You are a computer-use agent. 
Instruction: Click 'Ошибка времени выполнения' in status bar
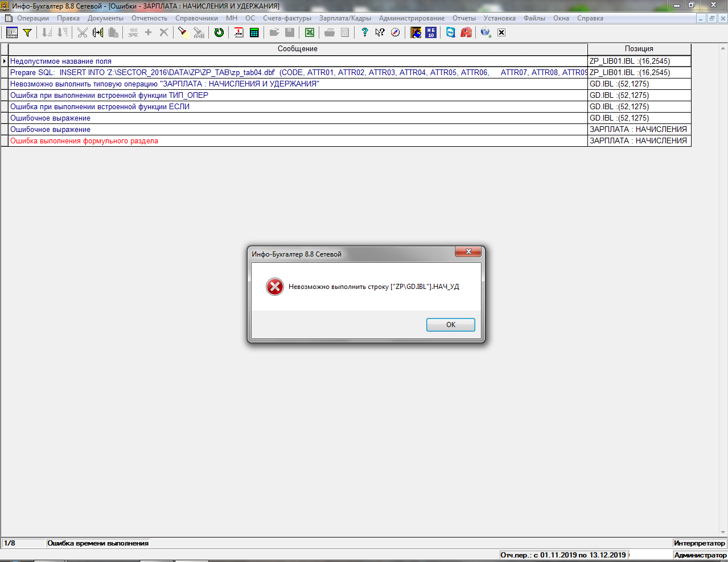98,543
